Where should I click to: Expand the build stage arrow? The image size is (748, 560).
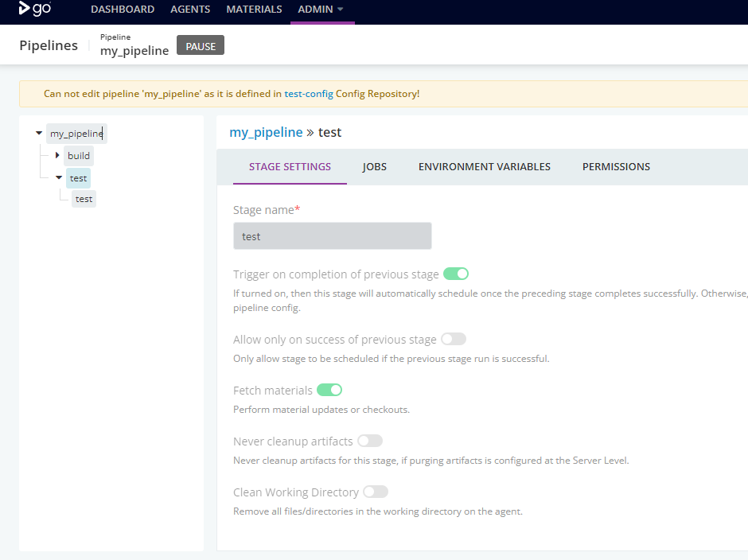click(57, 155)
